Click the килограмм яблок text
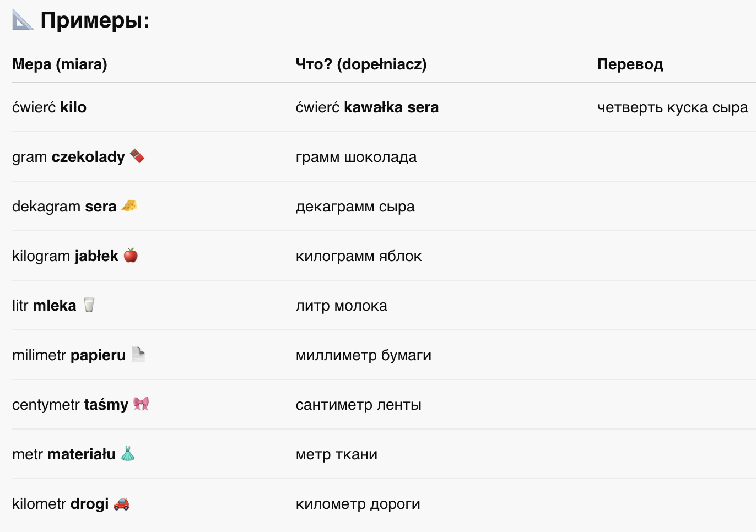 coord(359,256)
